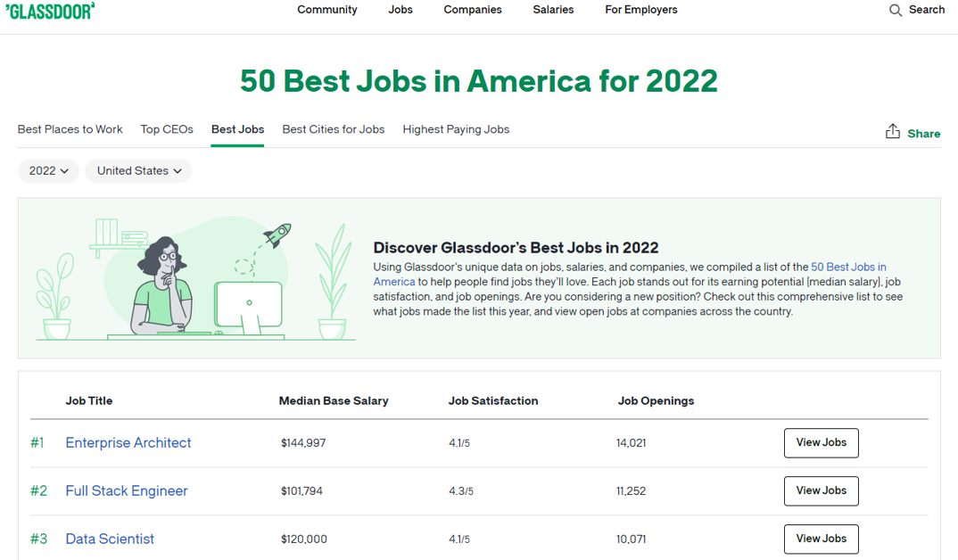Image resolution: width=958 pixels, height=560 pixels.
Task: Open the Enterprise Architect job title link
Action: pos(128,442)
